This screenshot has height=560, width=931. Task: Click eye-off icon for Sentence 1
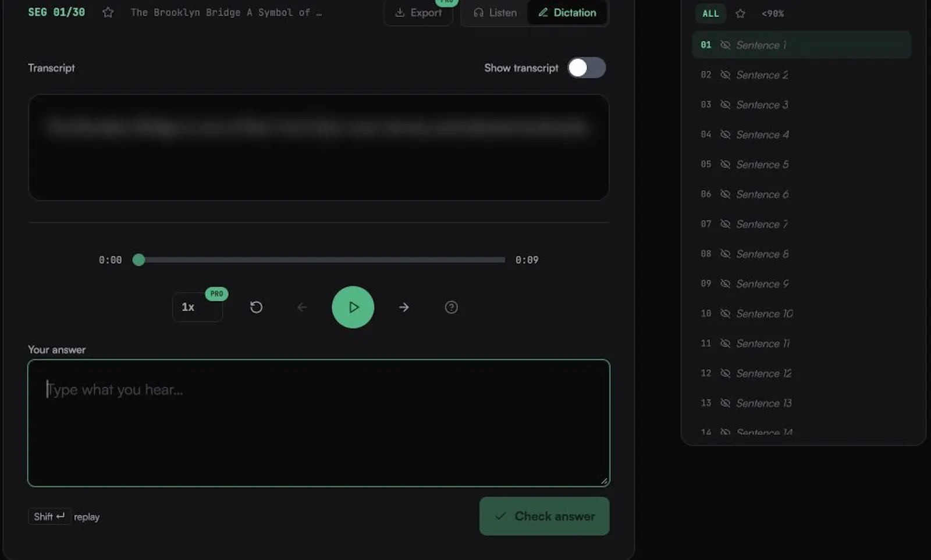[x=725, y=45]
